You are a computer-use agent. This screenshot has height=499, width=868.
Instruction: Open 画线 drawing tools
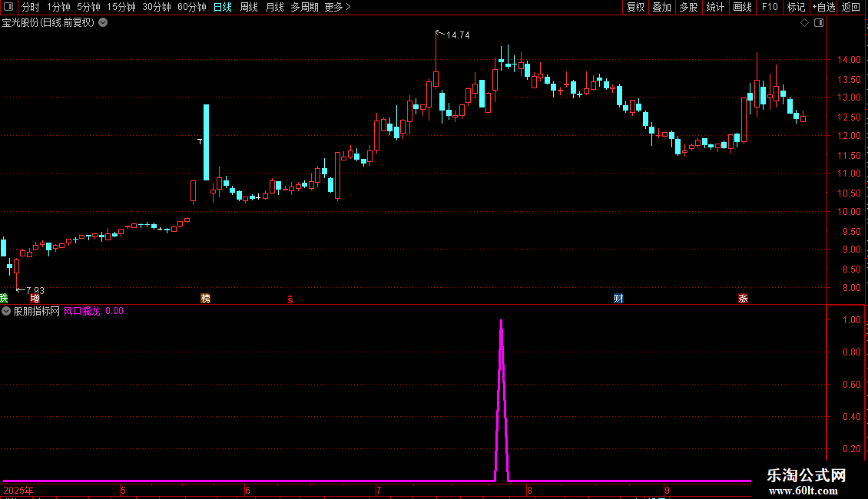click(742, 7)
